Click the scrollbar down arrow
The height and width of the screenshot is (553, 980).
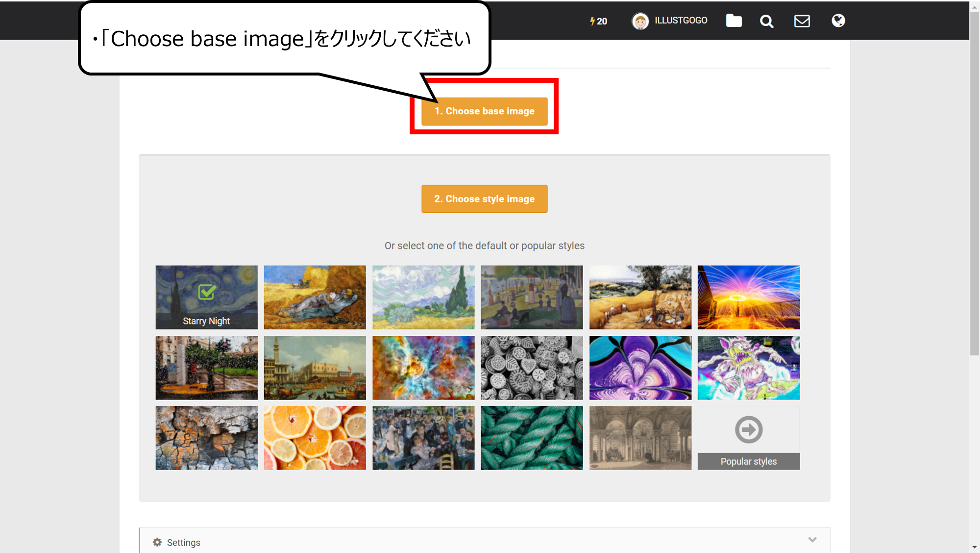click(975, 547)
